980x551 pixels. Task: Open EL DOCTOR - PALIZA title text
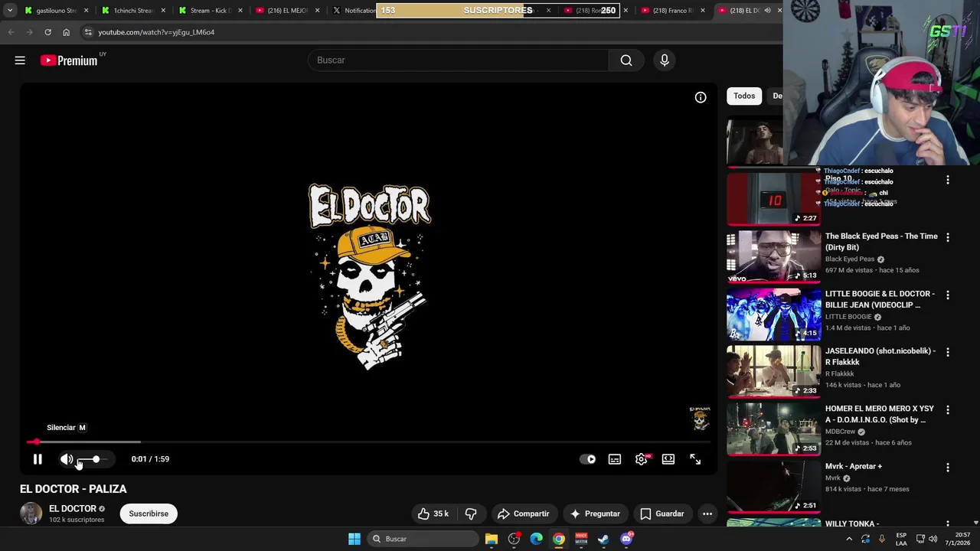tap(73, 489)
